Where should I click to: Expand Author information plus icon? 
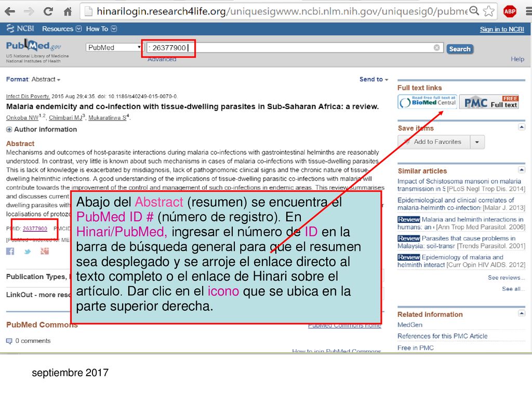tap(9, 129)
